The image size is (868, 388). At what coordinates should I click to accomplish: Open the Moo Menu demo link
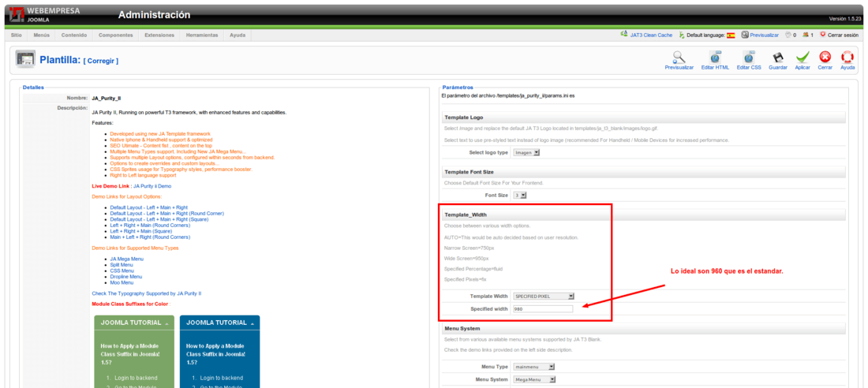point(122,282)
